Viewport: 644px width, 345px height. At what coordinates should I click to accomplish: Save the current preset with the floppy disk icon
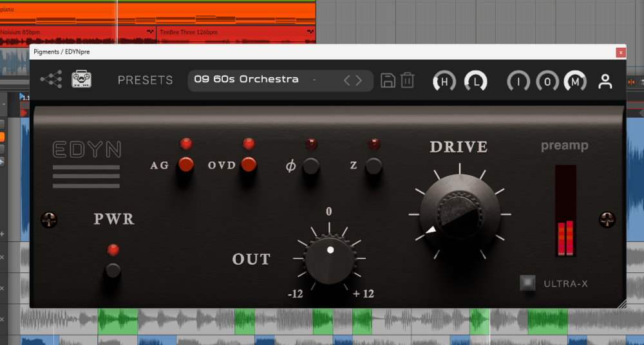point(388,80)
